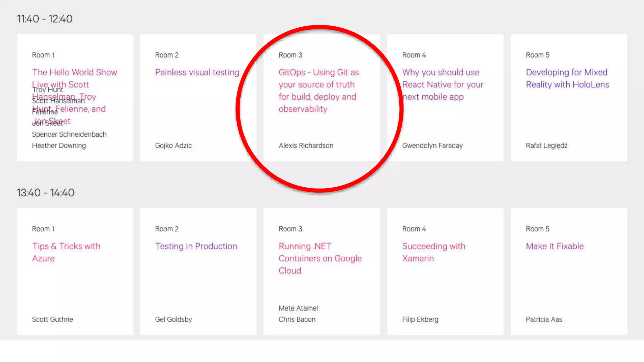Click speaker name Gojko Adzic
Screen dimensions: 644x362
tap(173, 145)
